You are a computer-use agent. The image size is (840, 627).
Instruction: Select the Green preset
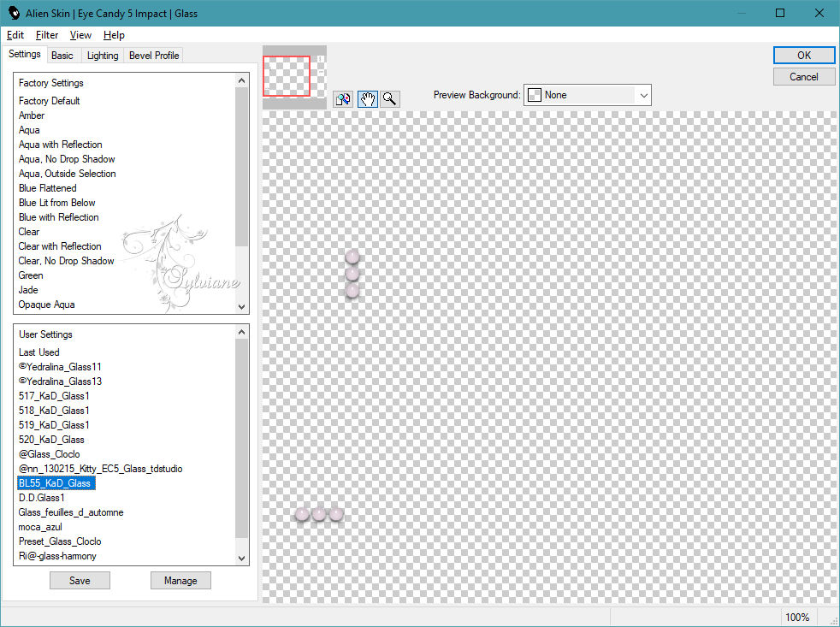tap(31, 275)
